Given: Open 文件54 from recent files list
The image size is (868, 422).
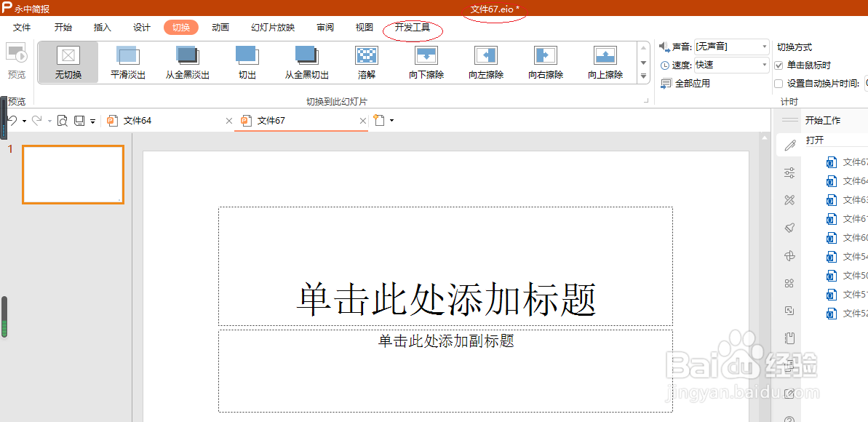Looking at the screenshot, I should (847, 256).
